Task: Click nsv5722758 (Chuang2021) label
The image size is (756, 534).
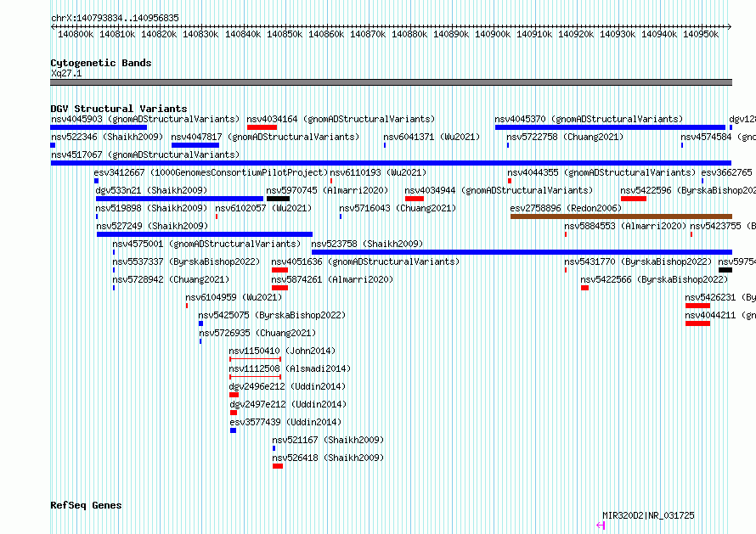Action: point(565,137)
